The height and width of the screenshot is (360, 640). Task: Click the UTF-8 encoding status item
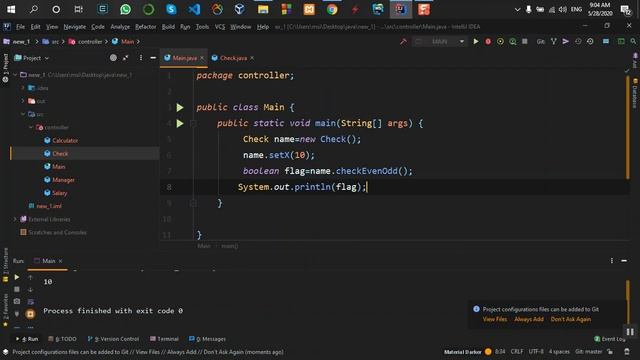[536, 351]
